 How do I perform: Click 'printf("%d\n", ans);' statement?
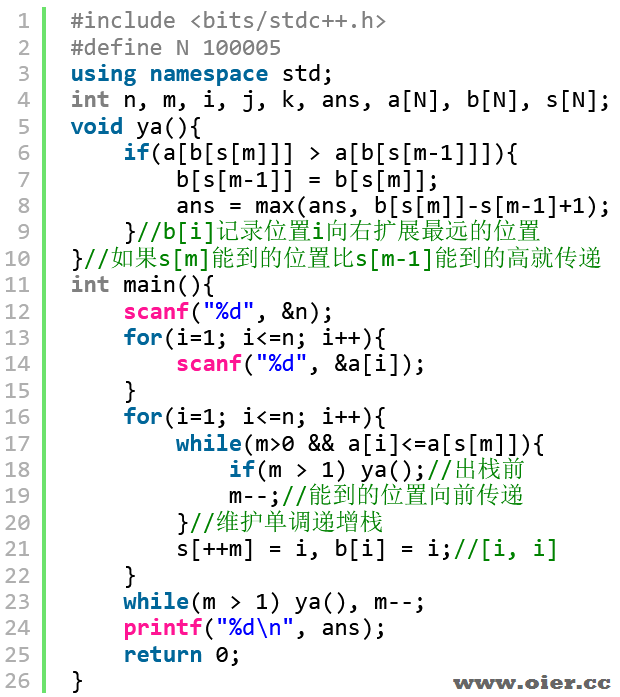[254, 628]
